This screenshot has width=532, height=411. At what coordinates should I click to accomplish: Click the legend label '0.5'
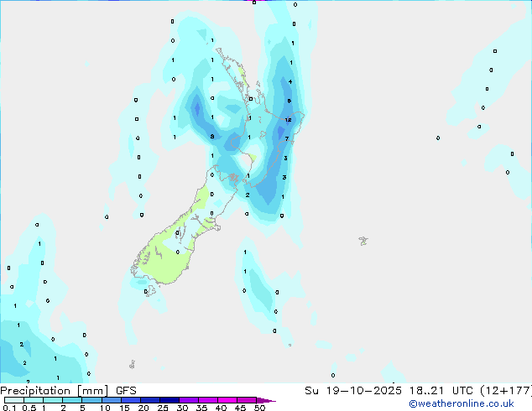(29, 408)
